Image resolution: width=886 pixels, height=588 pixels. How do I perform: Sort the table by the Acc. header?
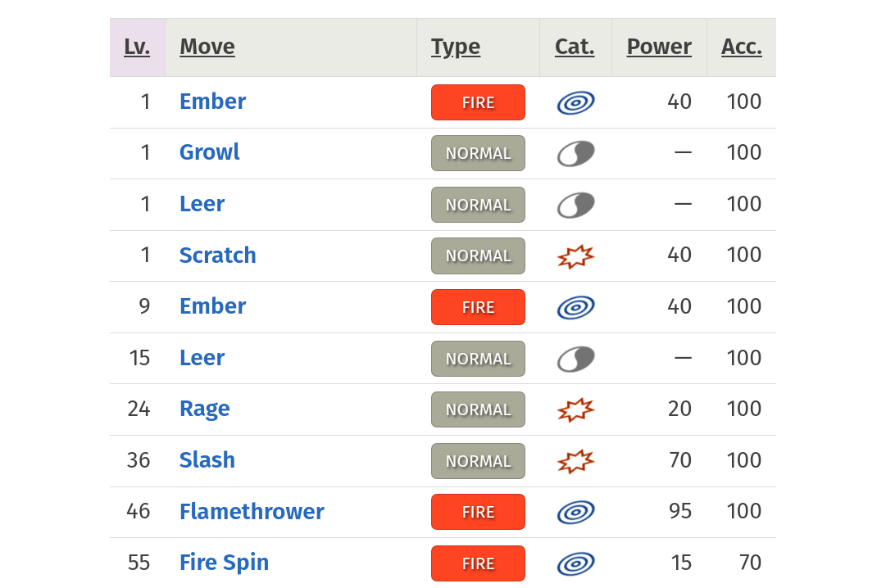[742, 47]
